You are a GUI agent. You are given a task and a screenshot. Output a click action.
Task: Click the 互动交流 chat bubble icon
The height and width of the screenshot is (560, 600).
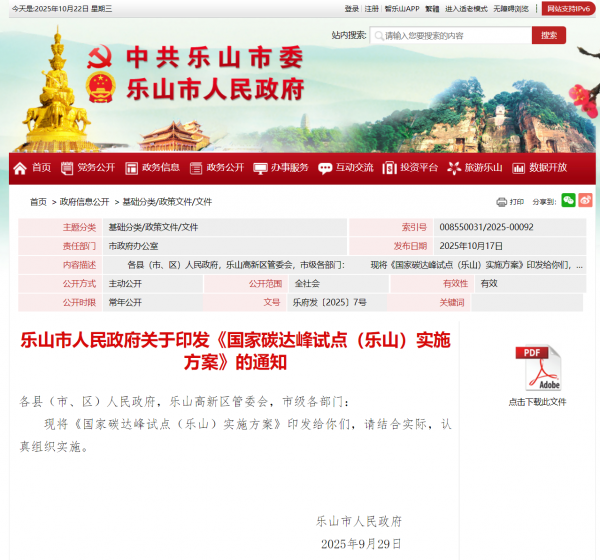[x=325, y=168]
